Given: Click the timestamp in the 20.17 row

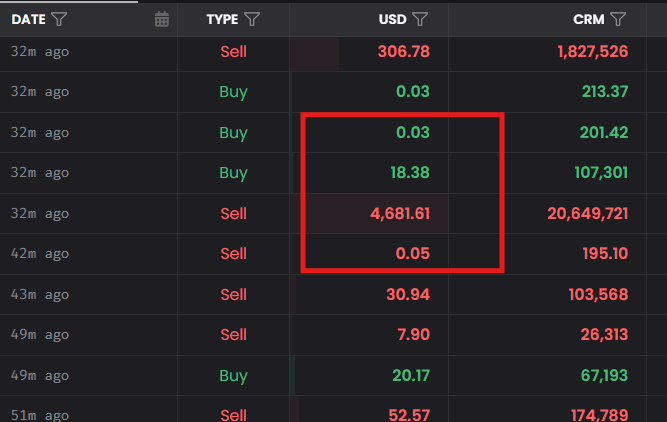Looking at the screenshot, I should (40, 376).
